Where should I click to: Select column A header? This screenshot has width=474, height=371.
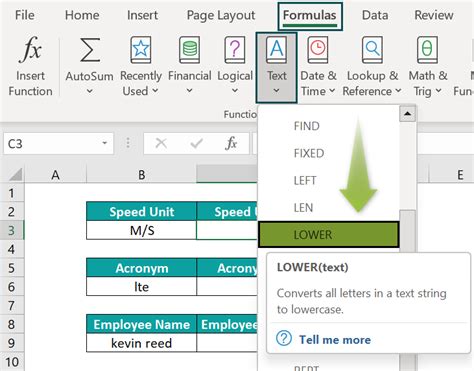(x=55, y=175)
